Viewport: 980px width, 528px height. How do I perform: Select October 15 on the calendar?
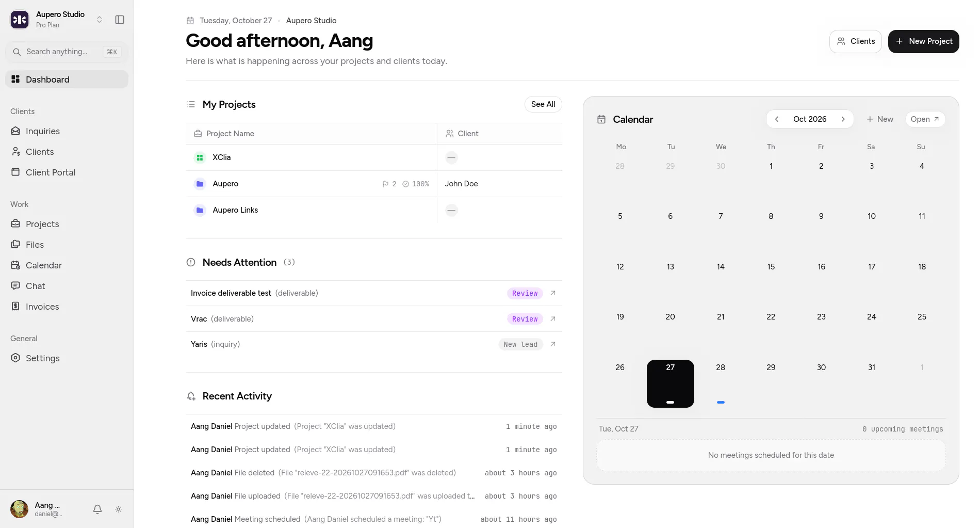771,283
